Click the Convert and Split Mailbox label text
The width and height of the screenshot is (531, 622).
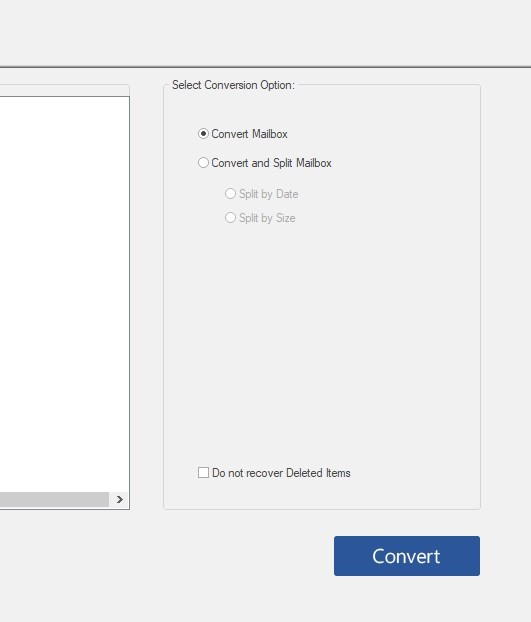tap(271, 163)
